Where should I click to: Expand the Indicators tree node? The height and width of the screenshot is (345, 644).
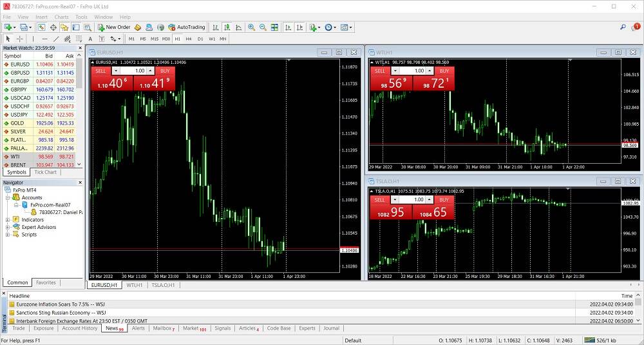pyautogui.click(x=6, y=220)
